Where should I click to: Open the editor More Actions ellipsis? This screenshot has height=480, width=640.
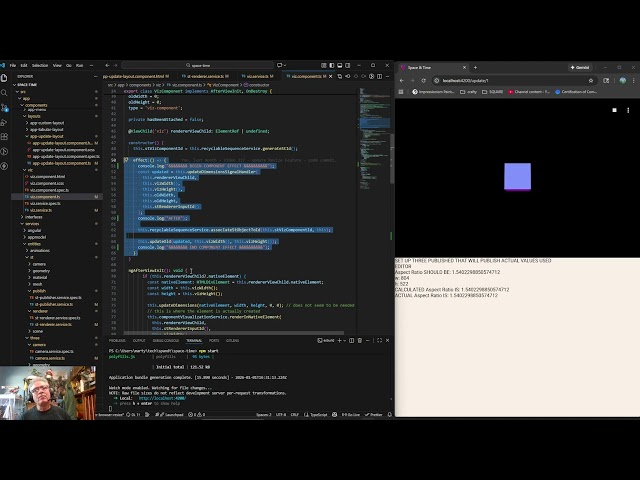[387, 76]
